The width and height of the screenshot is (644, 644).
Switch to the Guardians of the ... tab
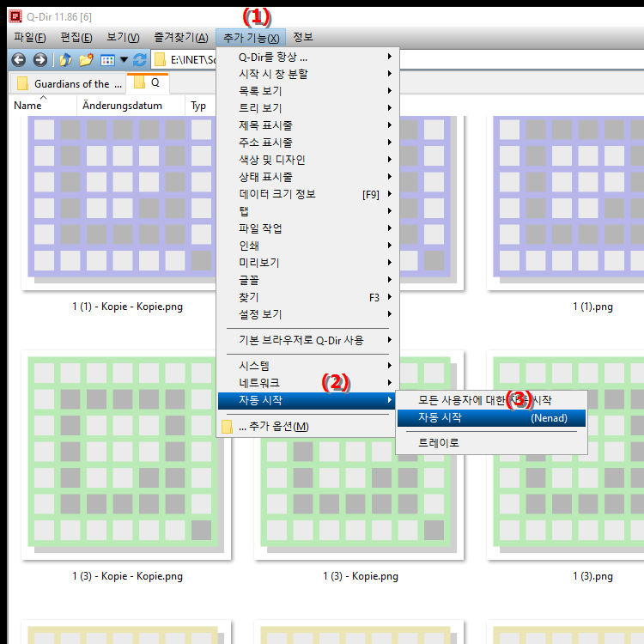[69, 84]
